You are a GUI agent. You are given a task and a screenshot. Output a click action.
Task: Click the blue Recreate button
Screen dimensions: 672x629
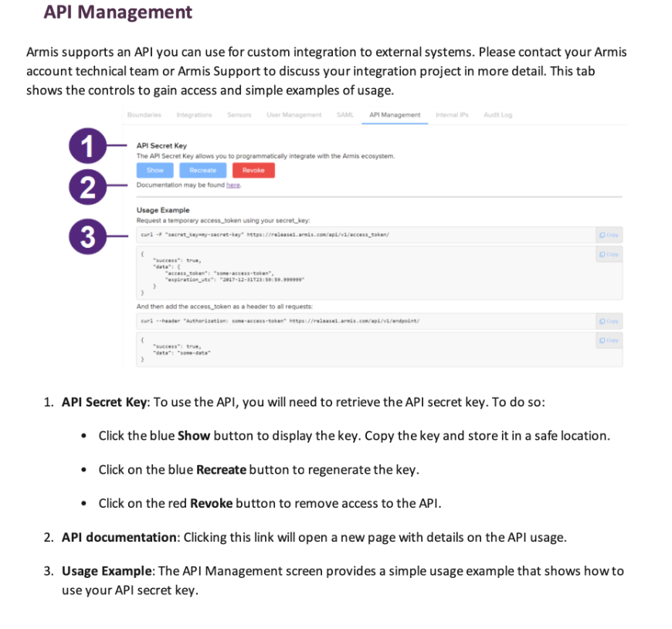202,170
